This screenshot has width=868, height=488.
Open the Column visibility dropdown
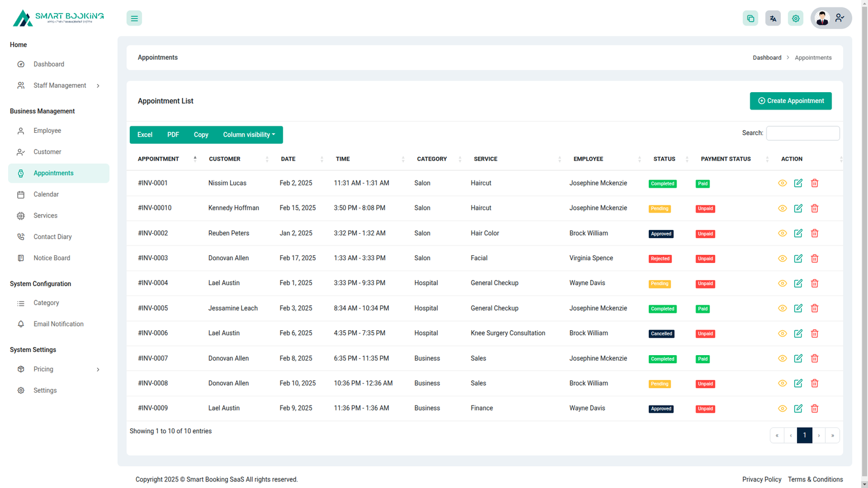tap(249, 135)
